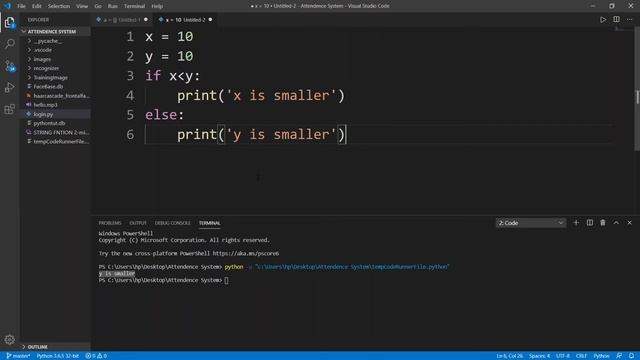Viewport: 640px width, 360px height.
Task: Open the Source Control view icon
Action: click(x=9, y=66)
